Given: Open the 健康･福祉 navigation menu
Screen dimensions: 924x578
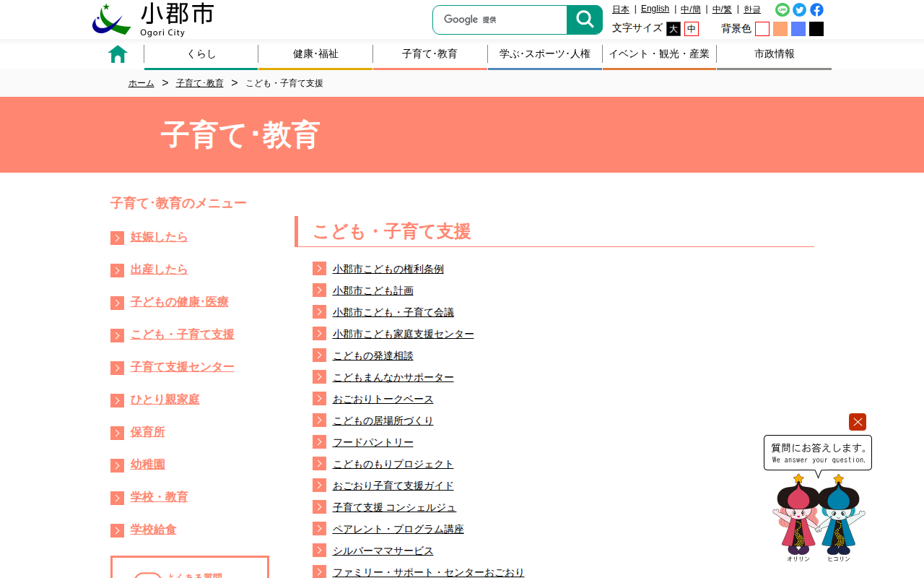Looking at the screenshot, I should pyautogui.click(x=315, y=54).
